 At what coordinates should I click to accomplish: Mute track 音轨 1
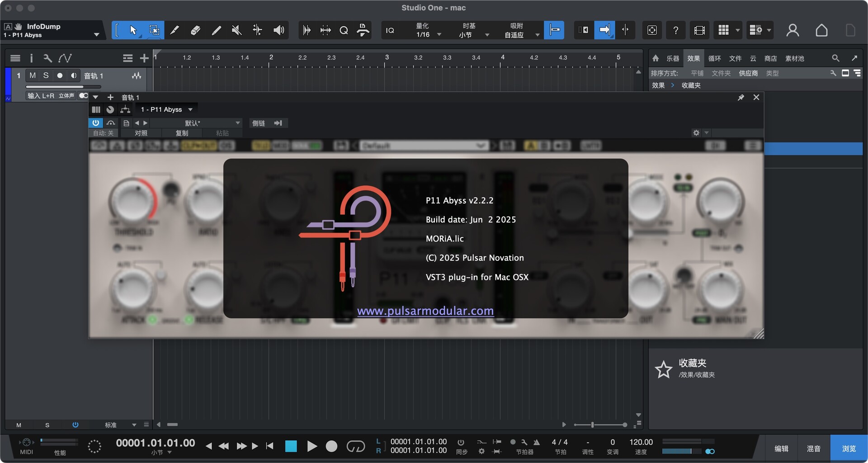click(x=33, y=76)
